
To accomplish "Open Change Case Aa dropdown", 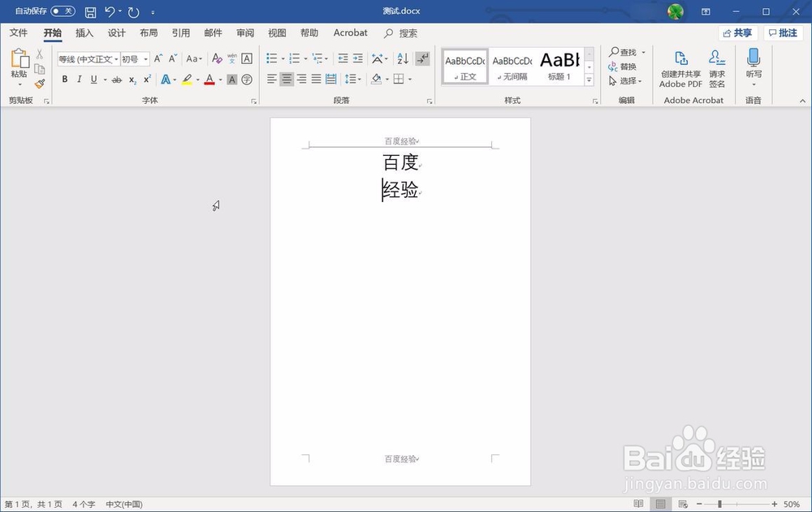I will pos(194,58).
